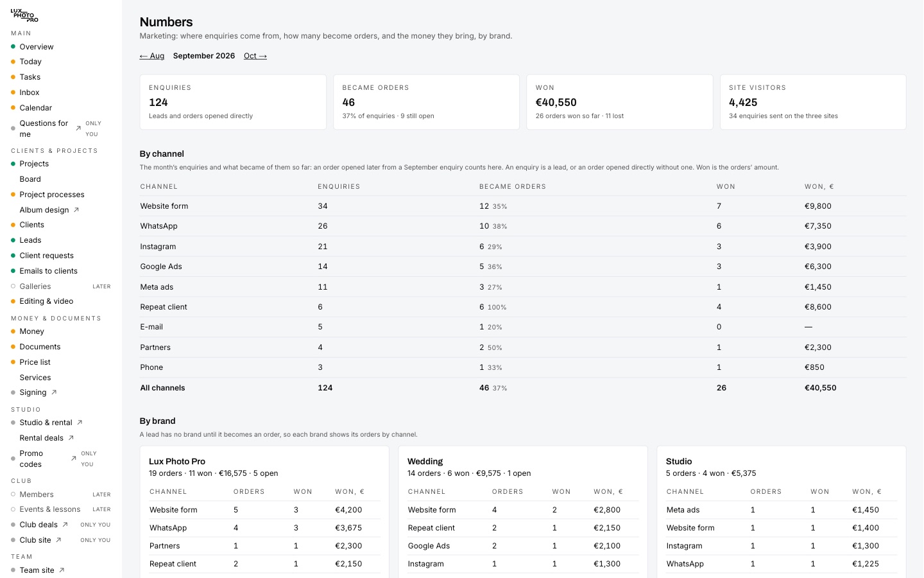Open Album design link
Viewport: 924px width, 578px height.
click(x=44, y=210)
